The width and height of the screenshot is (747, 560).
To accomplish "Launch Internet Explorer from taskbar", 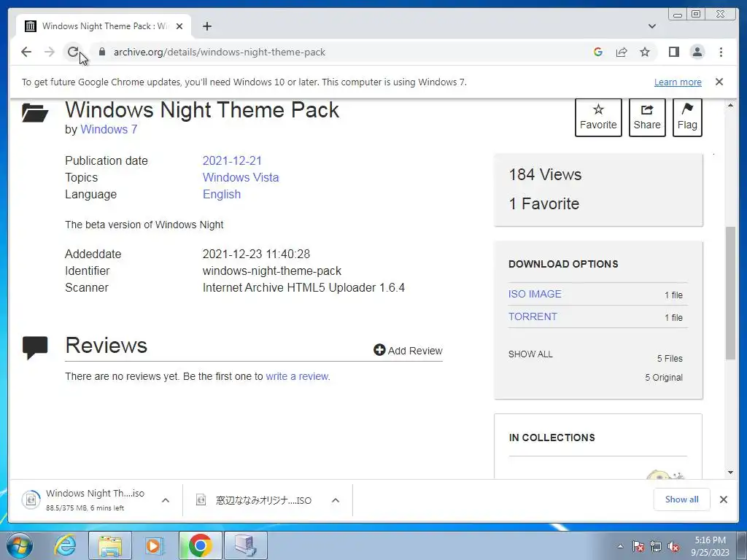I will pyautogui.click(x=65, y=545).
